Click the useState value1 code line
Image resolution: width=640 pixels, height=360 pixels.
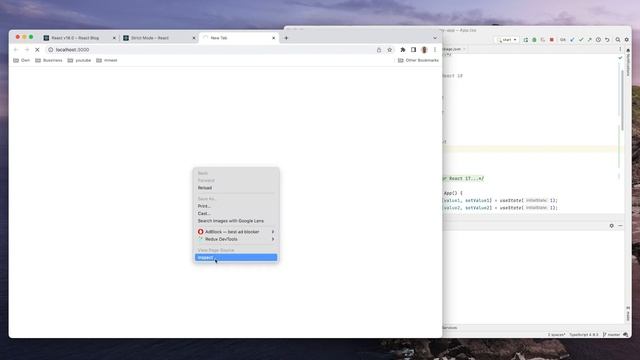coord(500,200)
